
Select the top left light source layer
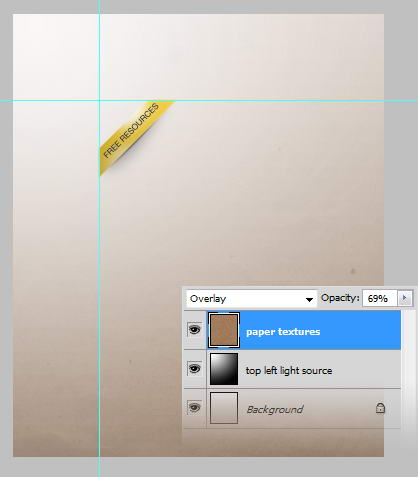(x=304, y=369)
